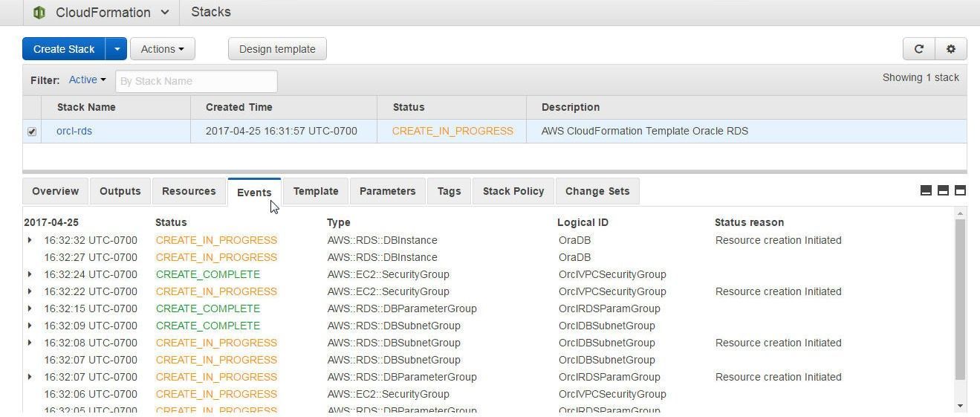Click the Stack Name column header
This screenshot has width=980, height=417.
pos(86,107)
